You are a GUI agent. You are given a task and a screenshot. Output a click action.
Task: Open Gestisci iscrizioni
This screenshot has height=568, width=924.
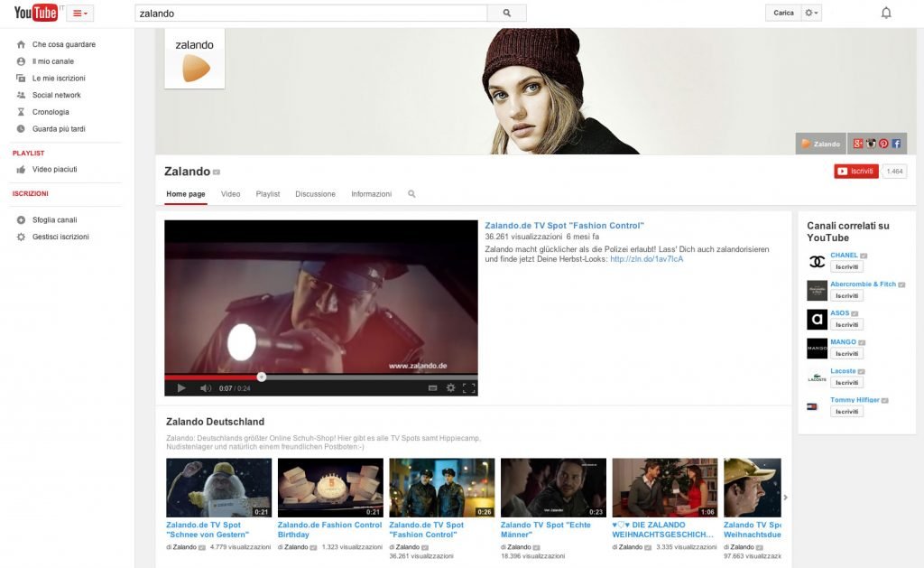point(60,237)
